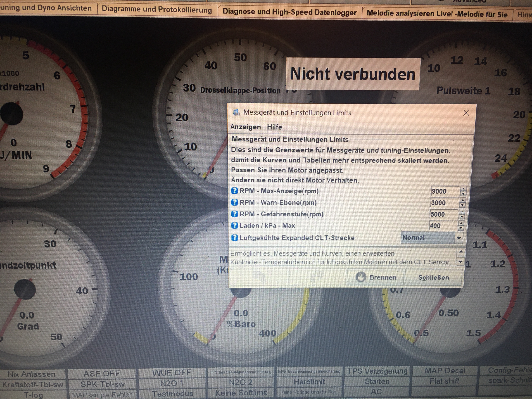Open help for RPM Gefahrenstufe
The width and height of the screenshot is (532, 399).
[234, 214]
